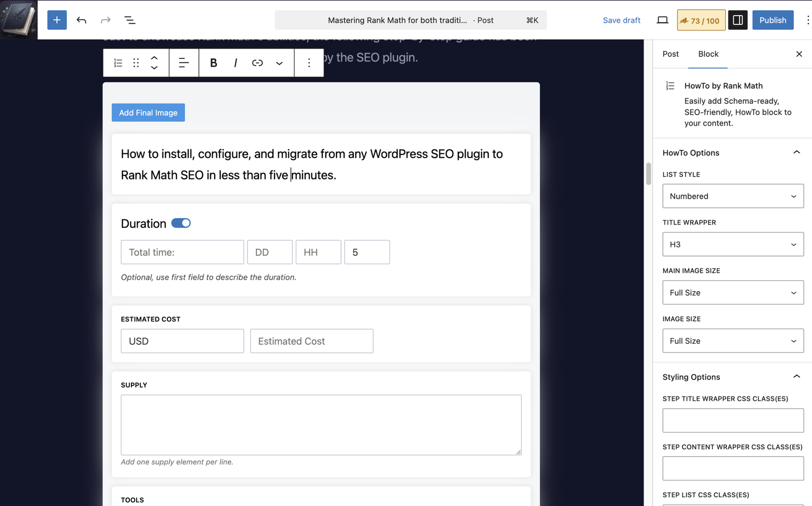
Task: Click Save draft
Action: click(x=621, y=20)
